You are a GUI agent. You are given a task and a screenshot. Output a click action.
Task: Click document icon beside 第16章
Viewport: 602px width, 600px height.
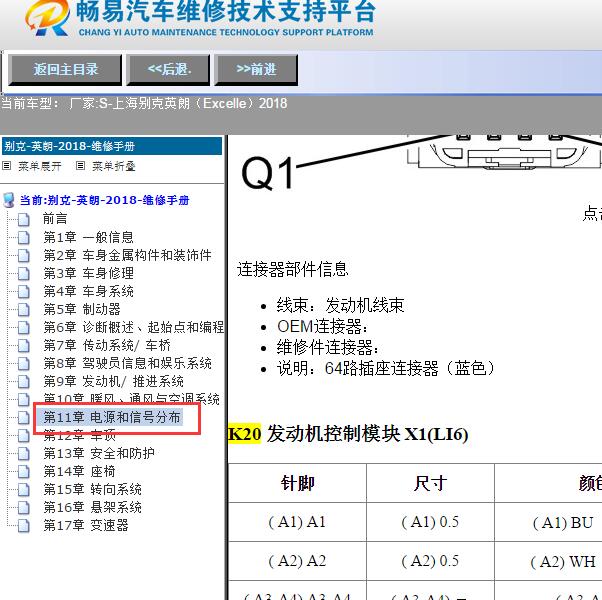[24, 508]
